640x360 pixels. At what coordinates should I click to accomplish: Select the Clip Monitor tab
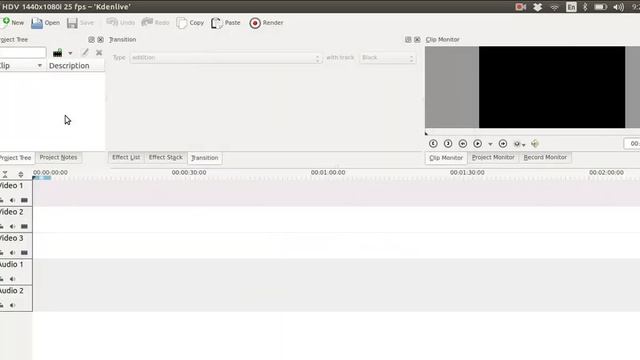446,158
